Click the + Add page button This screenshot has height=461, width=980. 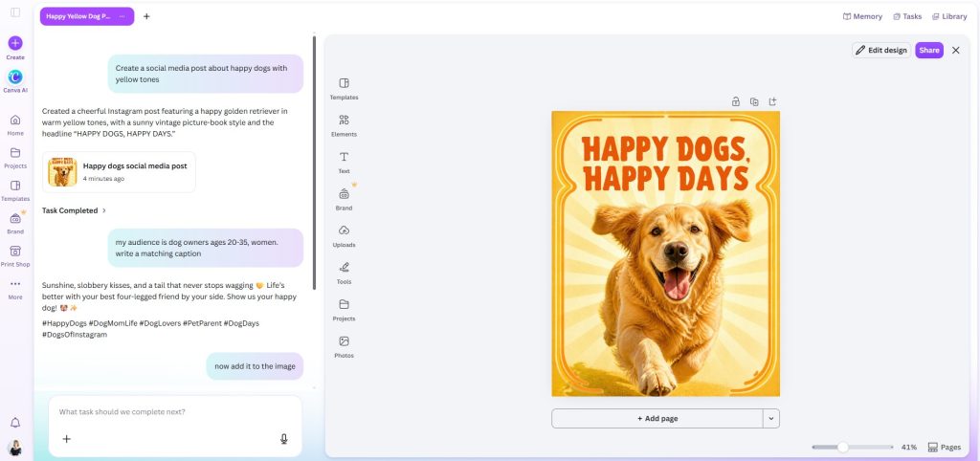coord(657,419)
